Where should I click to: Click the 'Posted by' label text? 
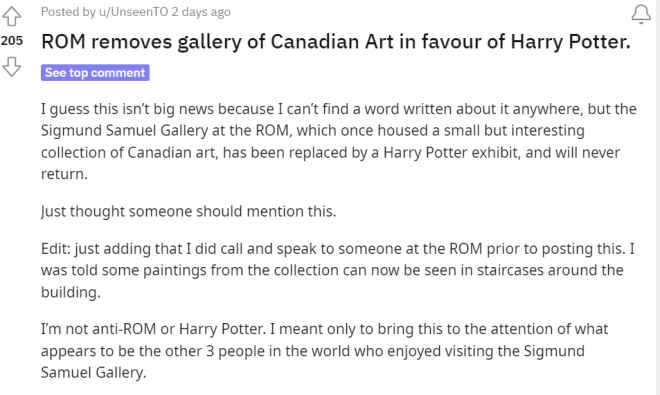[68, 12]
